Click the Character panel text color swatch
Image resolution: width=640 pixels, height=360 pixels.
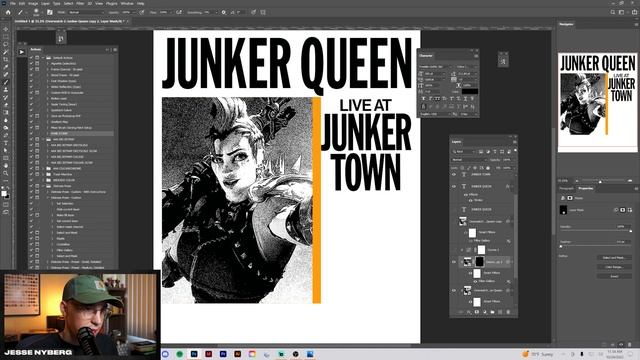pos(469,91)
